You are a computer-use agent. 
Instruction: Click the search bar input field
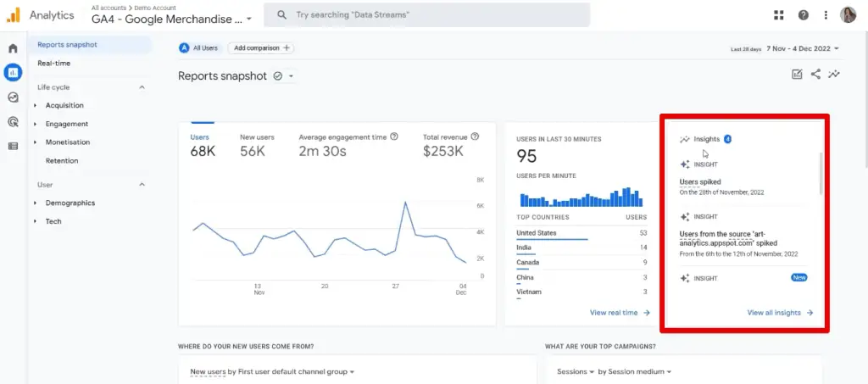click(x=426, y=15)
